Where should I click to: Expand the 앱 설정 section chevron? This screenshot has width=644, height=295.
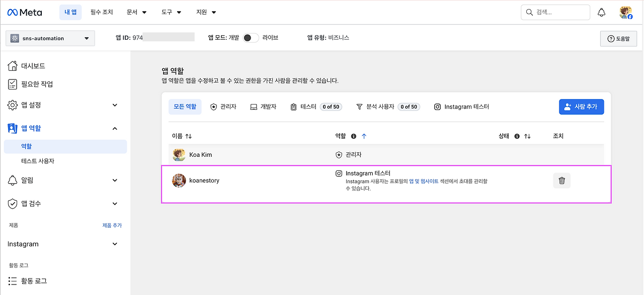(x=115, y=105)
